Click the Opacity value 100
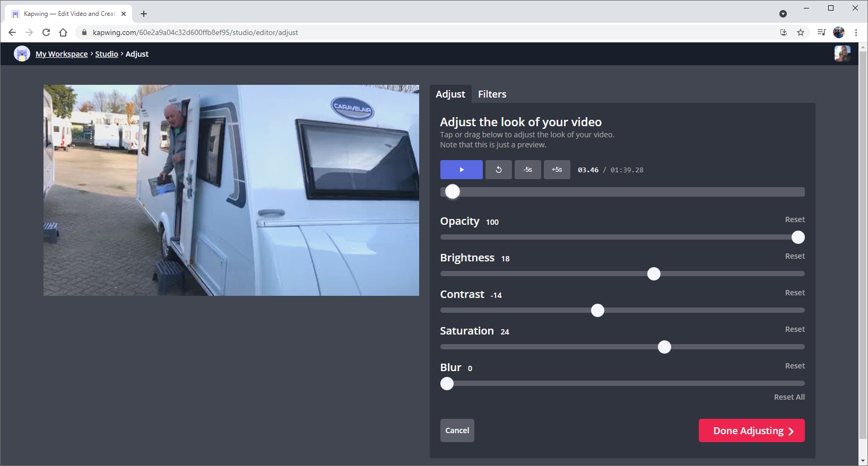The height and width of the screenshot is (466, 868). coord(492,222)
